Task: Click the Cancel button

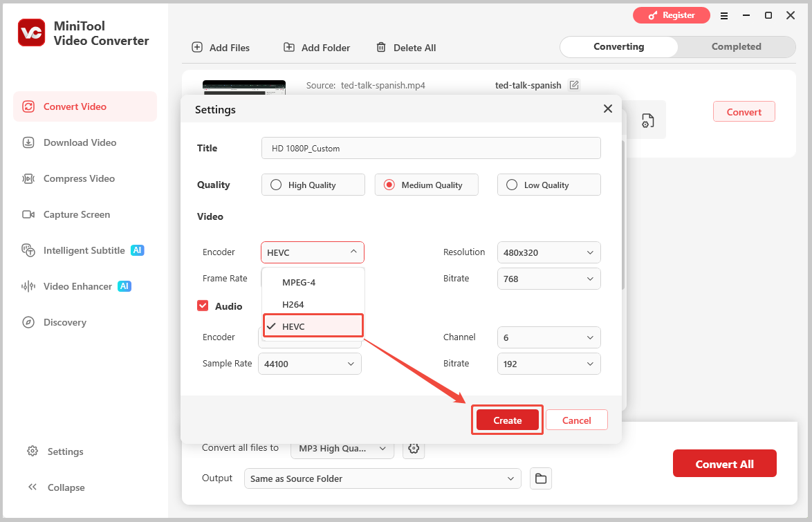Action: 576,420
